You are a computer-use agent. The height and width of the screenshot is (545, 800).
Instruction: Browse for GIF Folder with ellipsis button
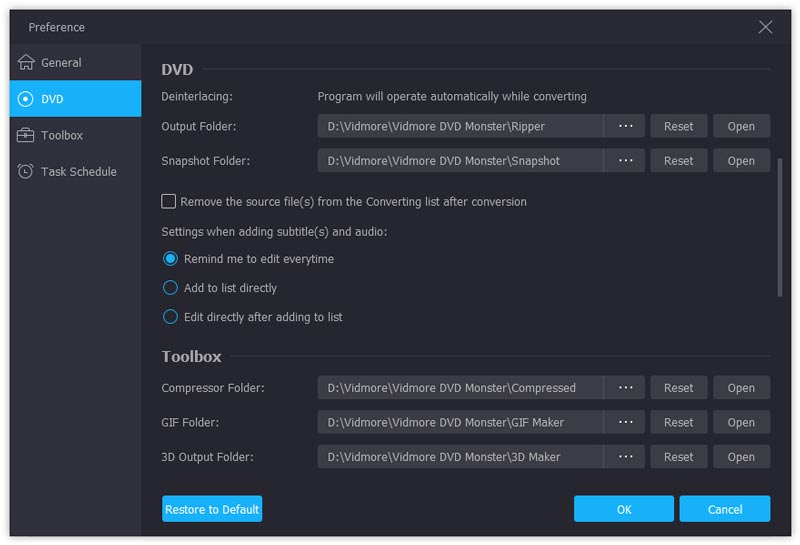click(625, 422)
